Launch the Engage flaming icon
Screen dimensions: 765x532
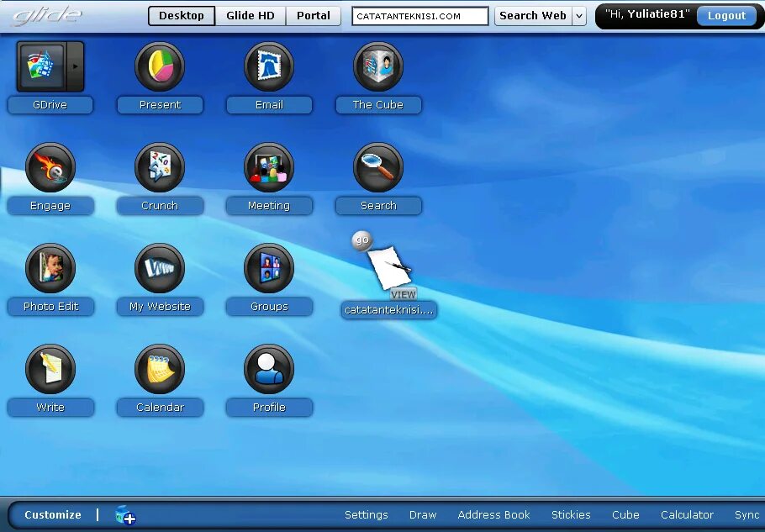point(50,167)
